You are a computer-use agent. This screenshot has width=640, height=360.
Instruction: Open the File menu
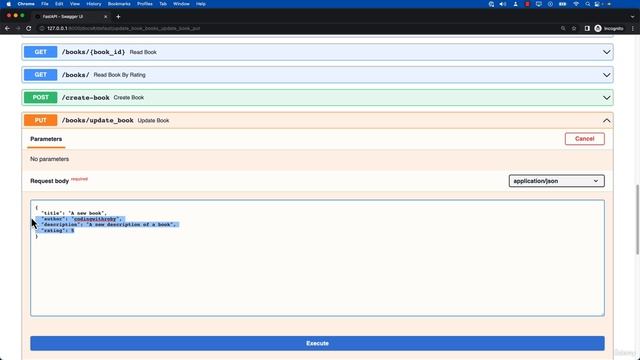pos(45,4)
